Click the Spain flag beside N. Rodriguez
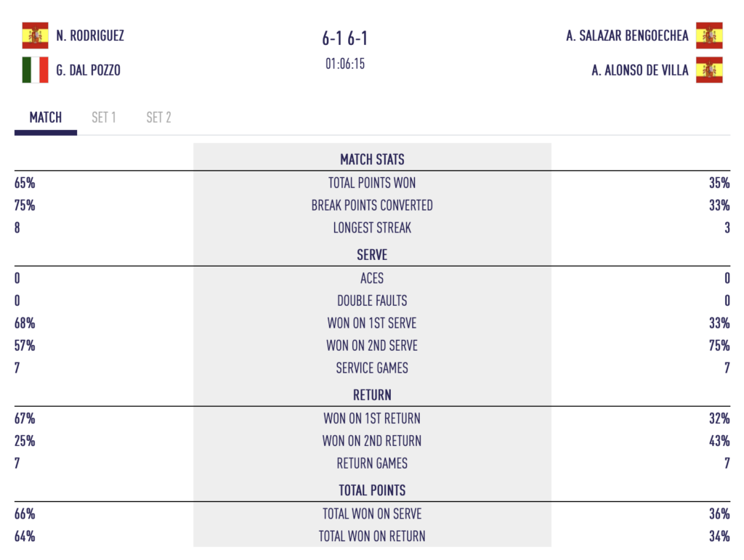The image size is (744, 560). coord(35,36)
